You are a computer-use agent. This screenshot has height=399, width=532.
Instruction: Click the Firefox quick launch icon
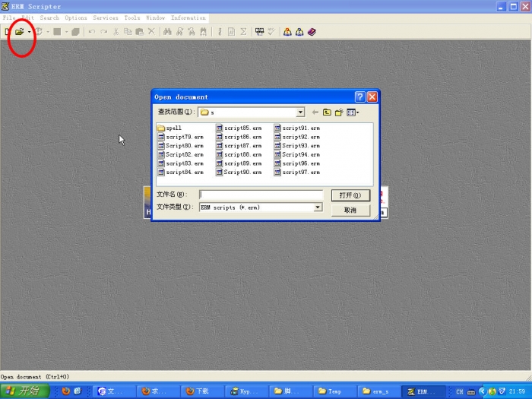pyautogui.click(x=66, y=391)
